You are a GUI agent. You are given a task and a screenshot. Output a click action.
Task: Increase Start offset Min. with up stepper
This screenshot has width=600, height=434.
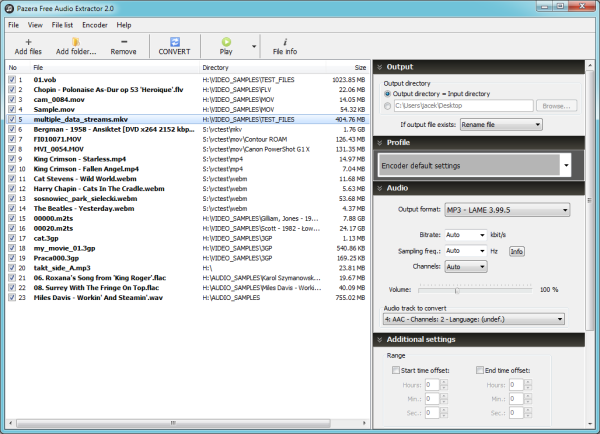[444, 396]
